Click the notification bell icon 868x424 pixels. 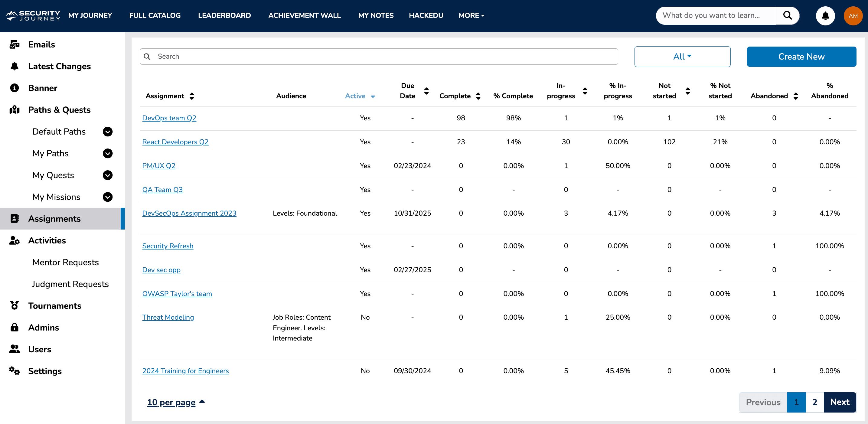pyautogui.click(x=825, y=16)
